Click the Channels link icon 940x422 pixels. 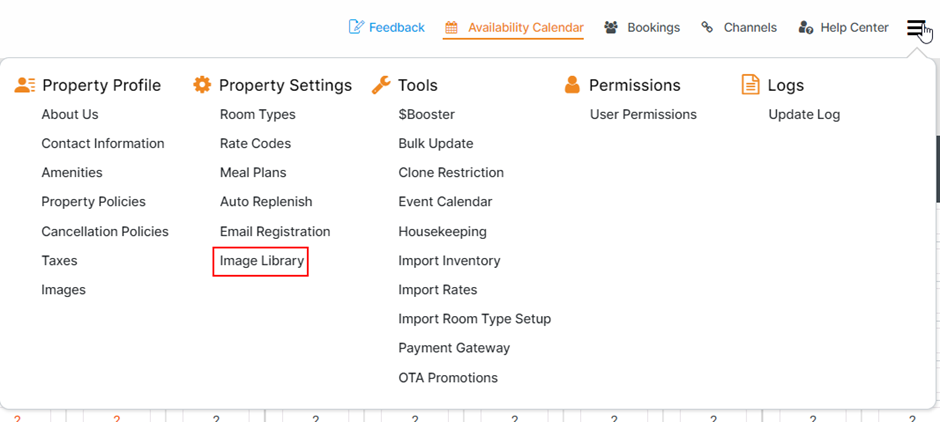tap(708, 27)
